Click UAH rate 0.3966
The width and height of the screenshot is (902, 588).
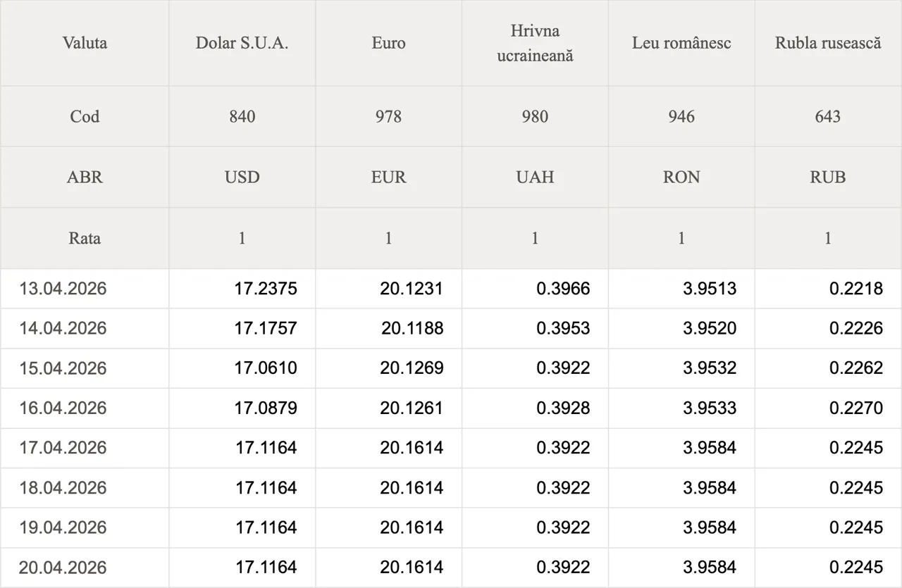pyautogui.click(x=563, y=289)
